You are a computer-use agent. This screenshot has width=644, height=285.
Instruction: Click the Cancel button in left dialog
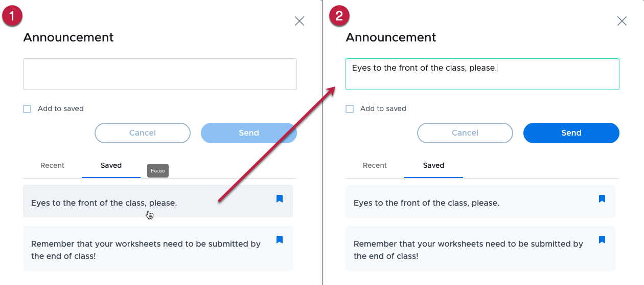click(x=143, y=133)
